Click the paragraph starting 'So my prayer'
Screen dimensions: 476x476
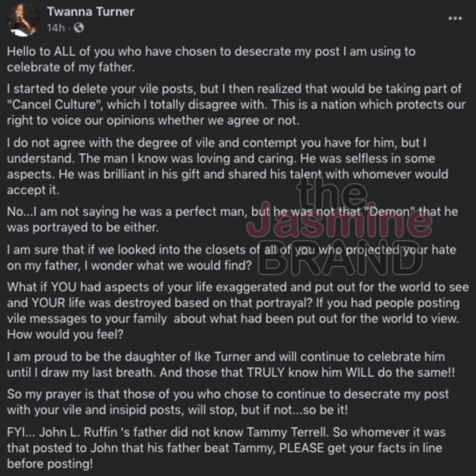228,402
